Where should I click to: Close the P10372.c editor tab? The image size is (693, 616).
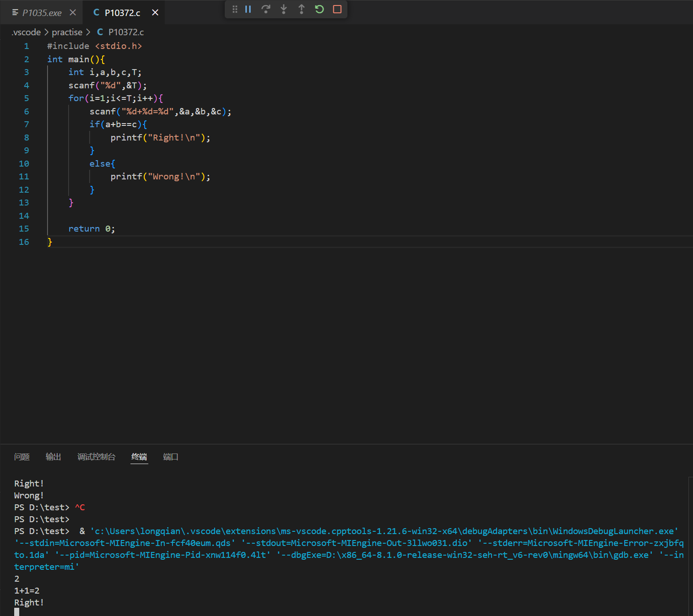coord(155,13)
